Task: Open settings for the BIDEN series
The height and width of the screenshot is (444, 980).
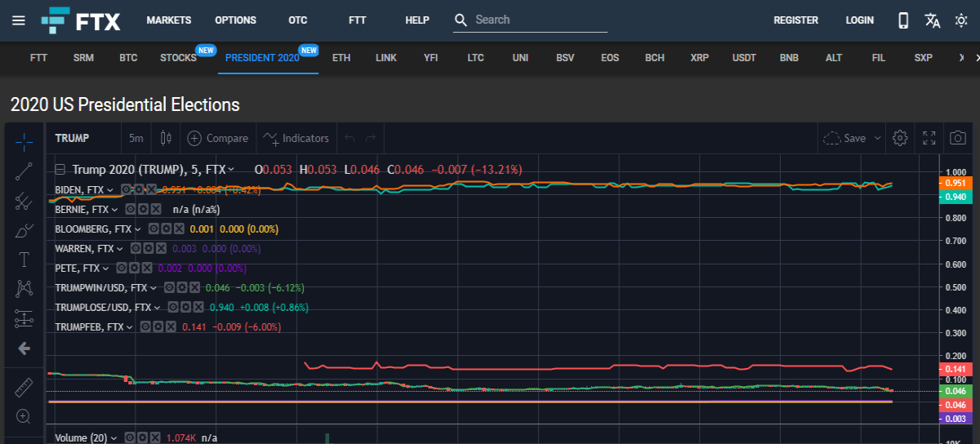Action: [x=140, y=189]
